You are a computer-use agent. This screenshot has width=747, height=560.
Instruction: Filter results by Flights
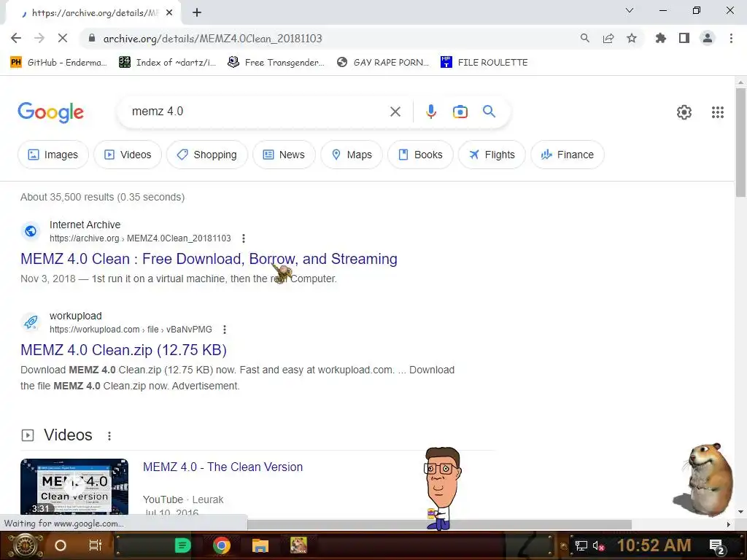[x=492, y=155]
